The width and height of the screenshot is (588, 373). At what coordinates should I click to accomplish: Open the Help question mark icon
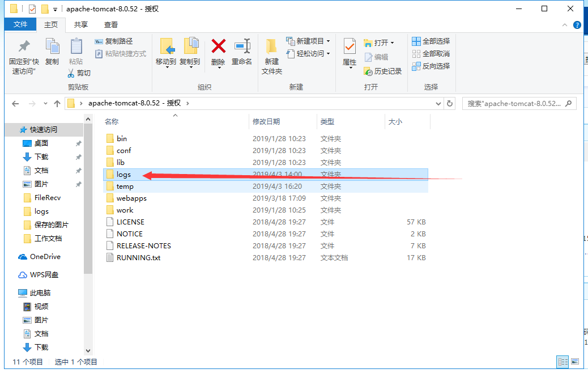point(577,25)
